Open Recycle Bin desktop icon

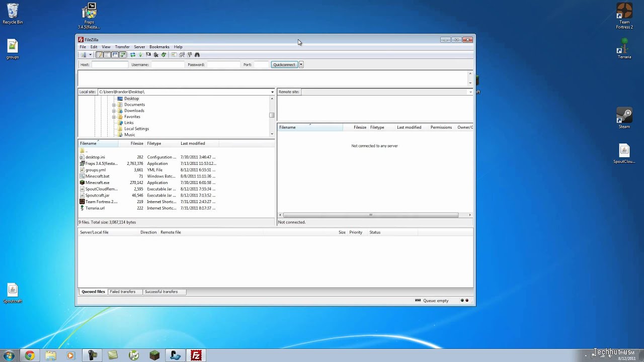13,14
